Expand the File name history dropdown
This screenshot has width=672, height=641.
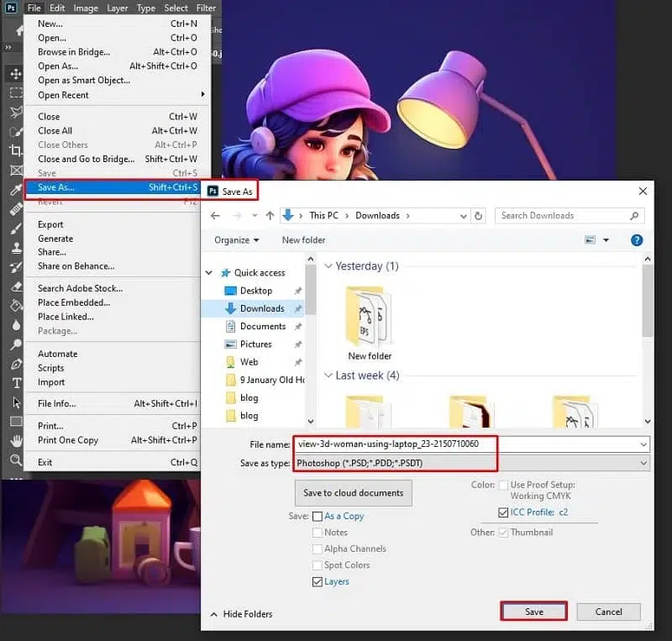pos(643,444)
